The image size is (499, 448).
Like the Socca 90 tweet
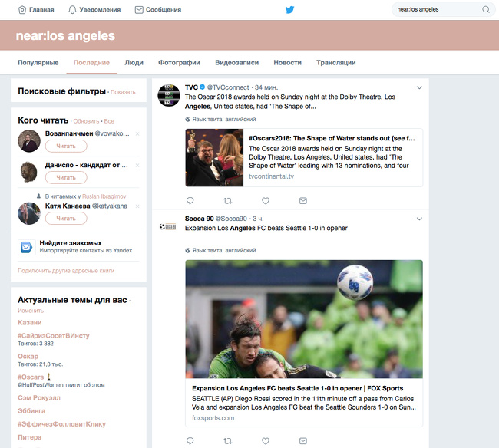pos(266,441)
